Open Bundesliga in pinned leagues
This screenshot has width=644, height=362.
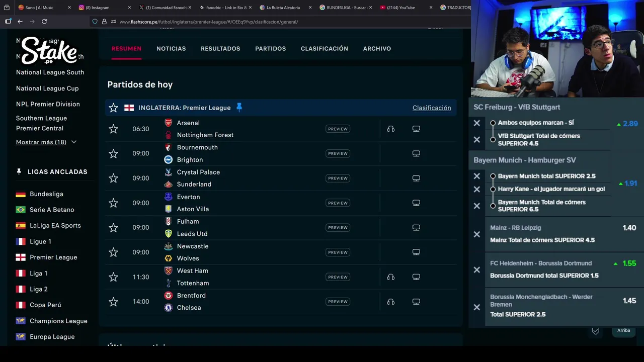(46, 194)
